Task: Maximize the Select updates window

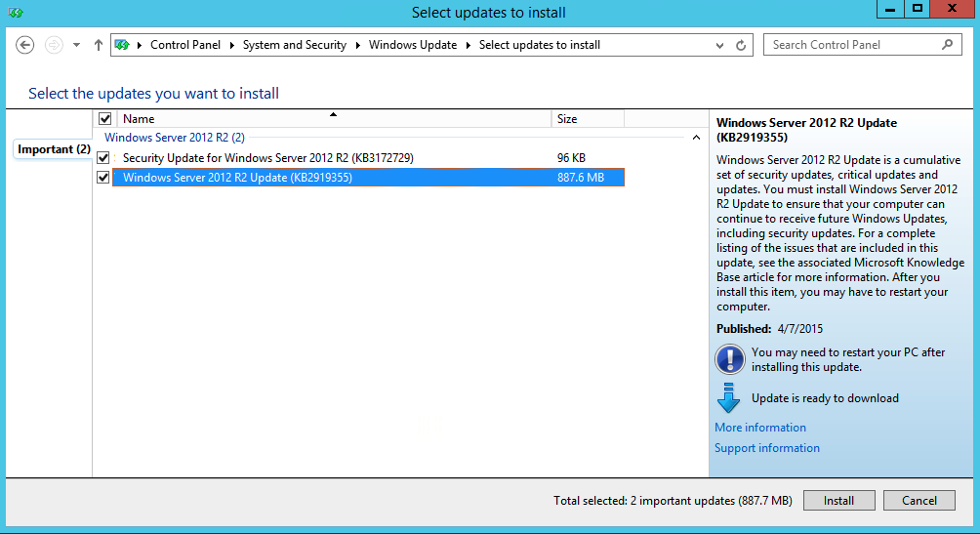Action: coord(917,9)
